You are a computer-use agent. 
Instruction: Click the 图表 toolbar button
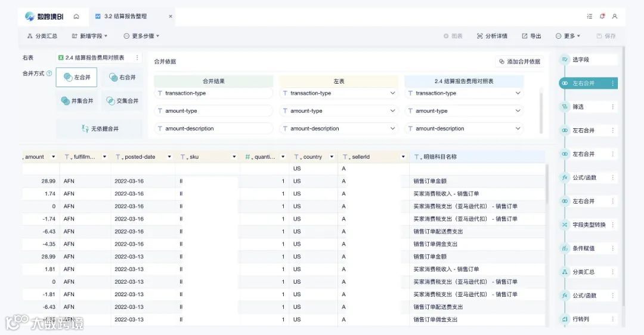point(453,36)
